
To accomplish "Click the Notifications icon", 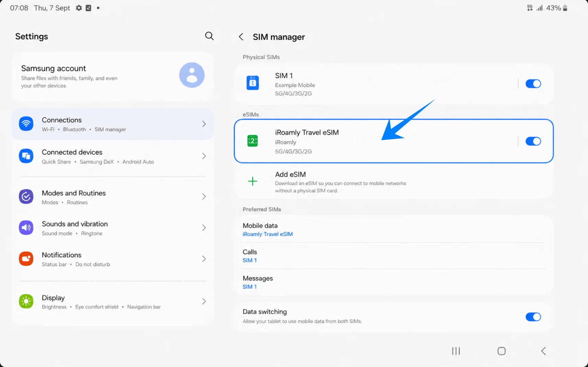I will click(x=26, y=259).
